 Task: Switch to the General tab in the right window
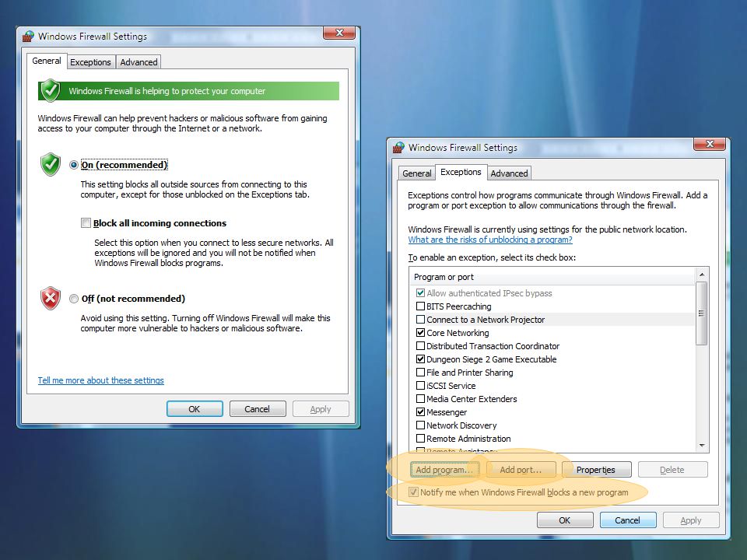pyautogui.click(x=417, y=173)
